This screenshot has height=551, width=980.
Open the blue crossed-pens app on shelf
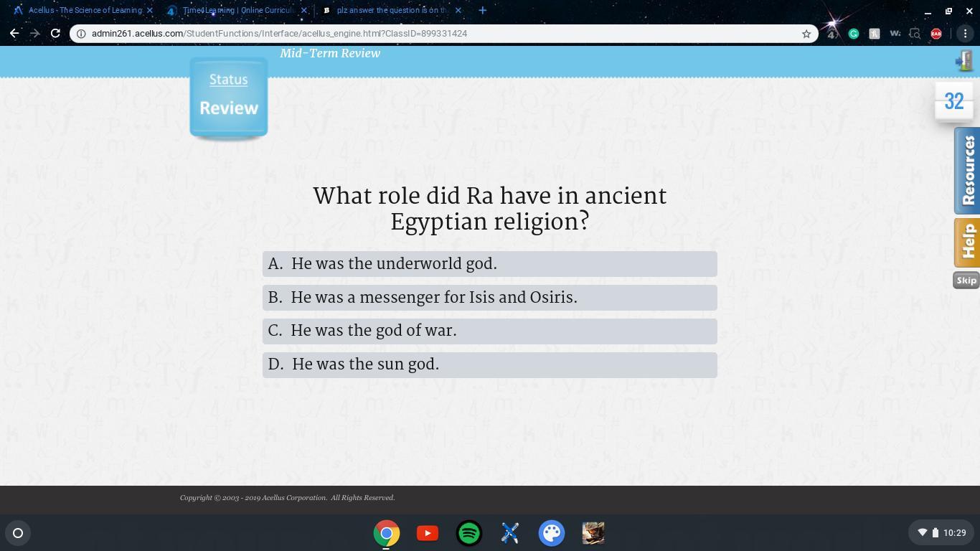[510, 533]
